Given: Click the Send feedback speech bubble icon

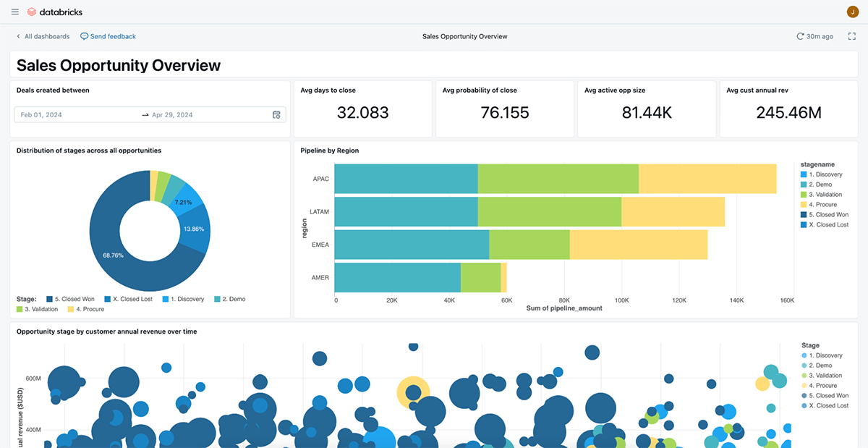Looking at the screenshot, I should click(x=85, y=36).
